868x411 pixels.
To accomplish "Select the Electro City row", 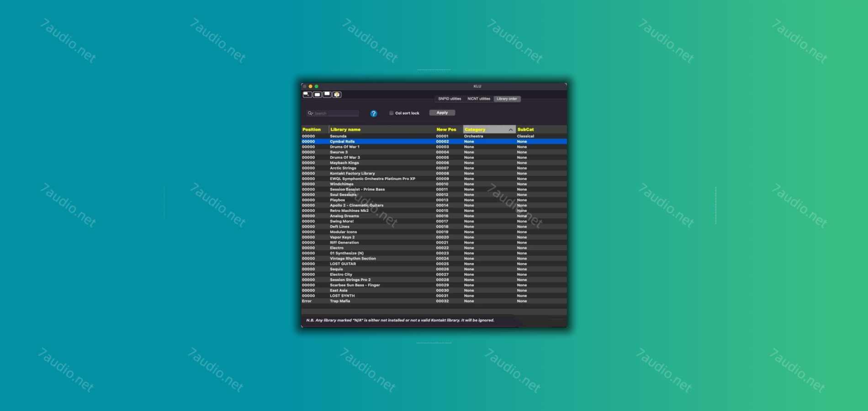I will [434, 275].
